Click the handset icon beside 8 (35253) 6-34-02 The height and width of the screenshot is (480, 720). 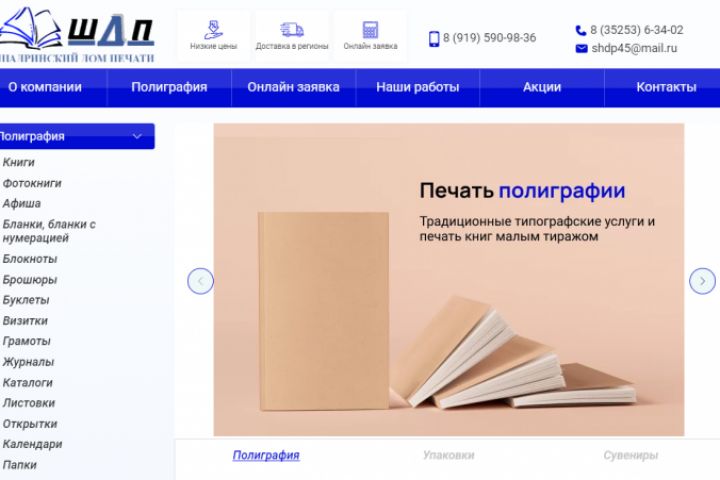[581, 30]
